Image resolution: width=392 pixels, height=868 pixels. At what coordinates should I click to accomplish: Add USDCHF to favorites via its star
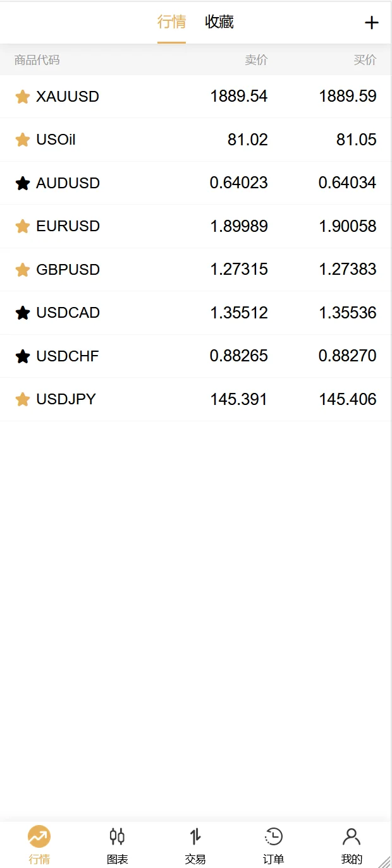[23, 356]
